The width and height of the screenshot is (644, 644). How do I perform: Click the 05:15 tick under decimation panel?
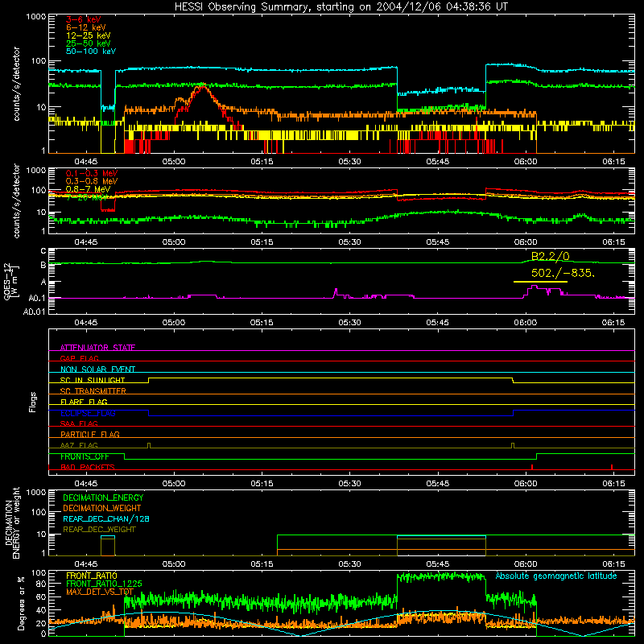[262, 564]
